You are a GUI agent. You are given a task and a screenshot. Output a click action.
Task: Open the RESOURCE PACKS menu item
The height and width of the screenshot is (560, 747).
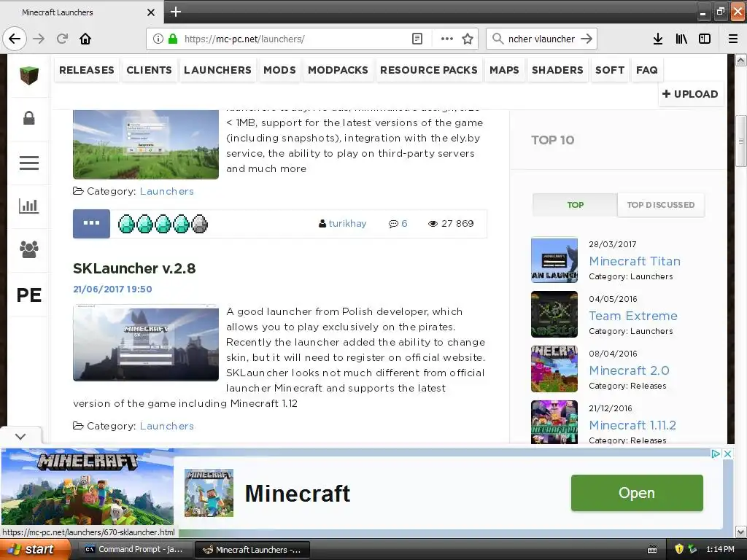[429, 70]
